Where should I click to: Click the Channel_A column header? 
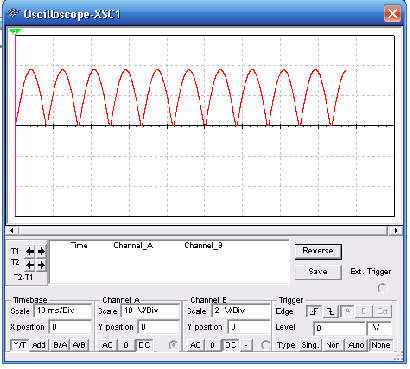133,245
